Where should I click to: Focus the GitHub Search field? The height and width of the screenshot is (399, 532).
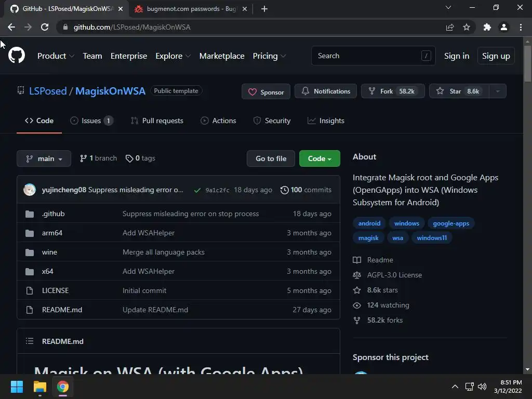tap(373, 56)
